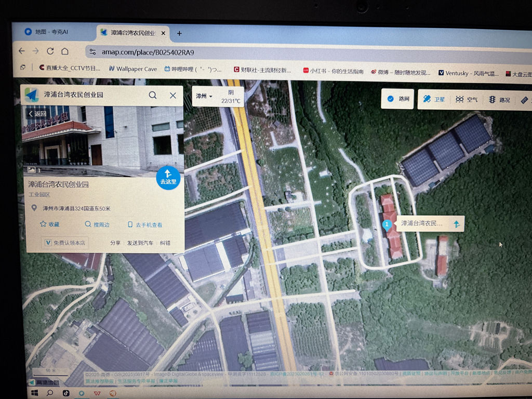Open a new browser tab
532x399 pixels.
pyautogui.click(x=179, y=33)
